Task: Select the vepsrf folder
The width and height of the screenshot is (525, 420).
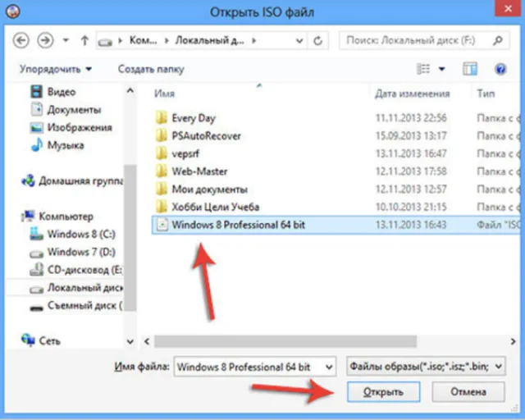Action: tap(185, 153)
